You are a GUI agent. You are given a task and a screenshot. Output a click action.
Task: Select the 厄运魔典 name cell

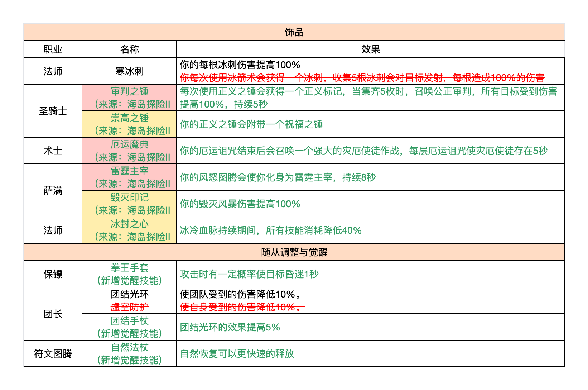pyautogui.click(x=129, y=151)
